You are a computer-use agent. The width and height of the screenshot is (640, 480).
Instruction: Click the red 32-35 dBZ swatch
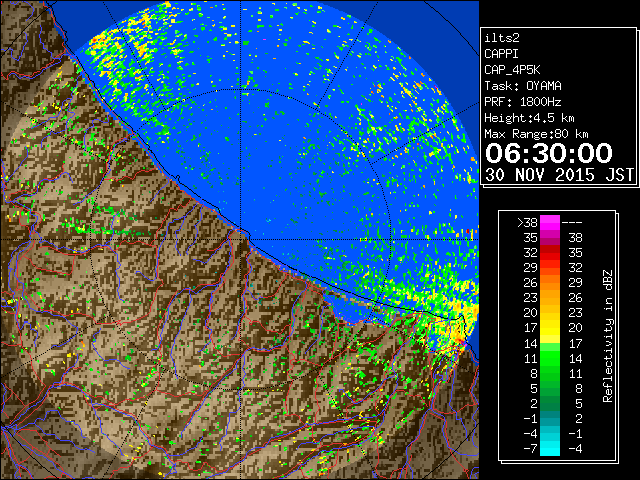550,252
